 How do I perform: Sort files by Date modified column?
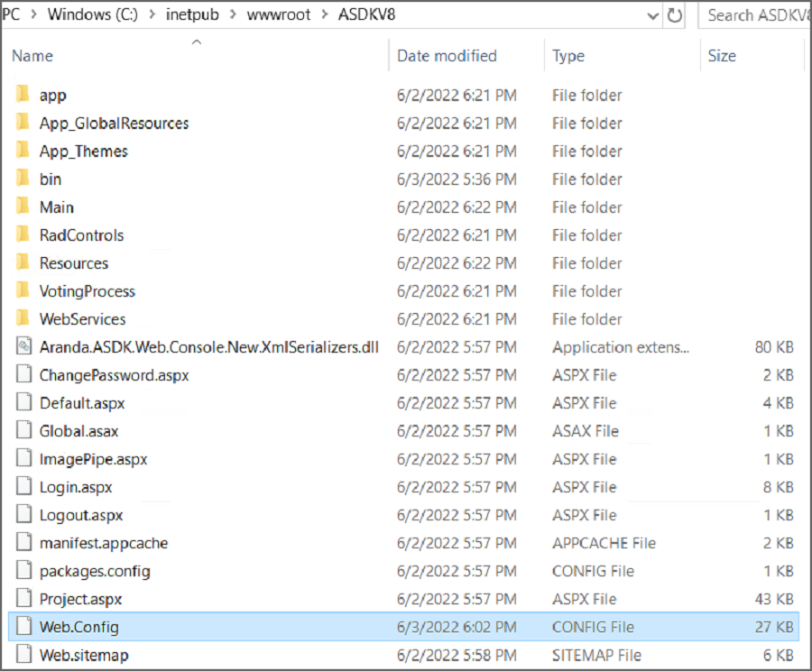tap(447, 55)
